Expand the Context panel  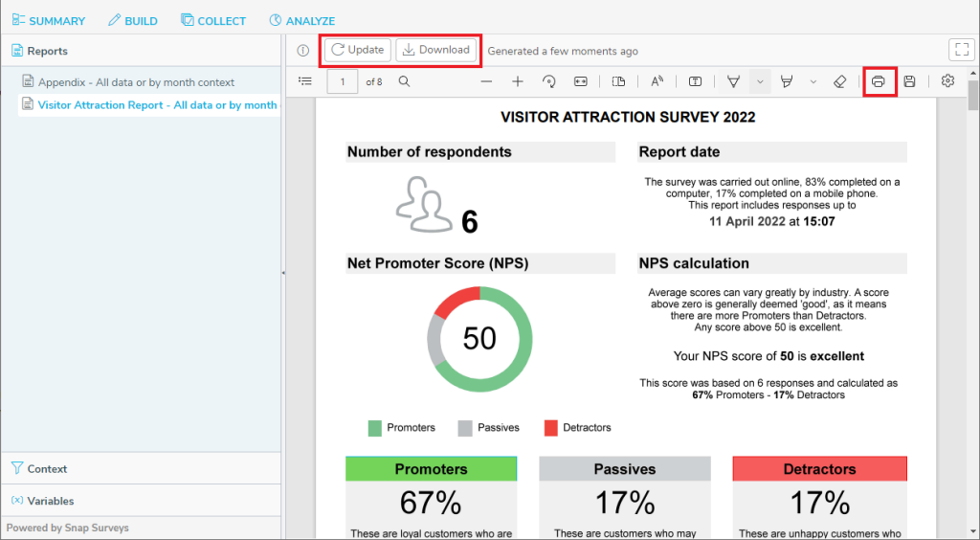point(141,468)
